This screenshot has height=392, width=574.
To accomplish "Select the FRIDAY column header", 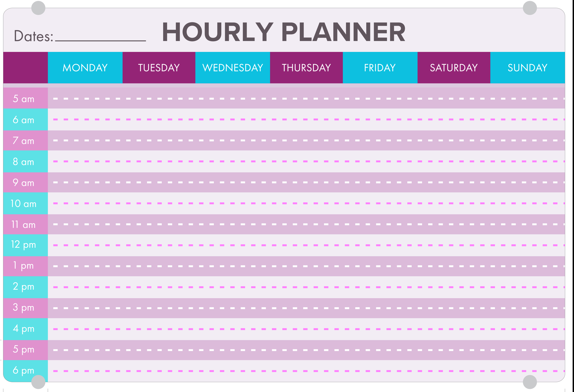I will click(x=380, y=68).
